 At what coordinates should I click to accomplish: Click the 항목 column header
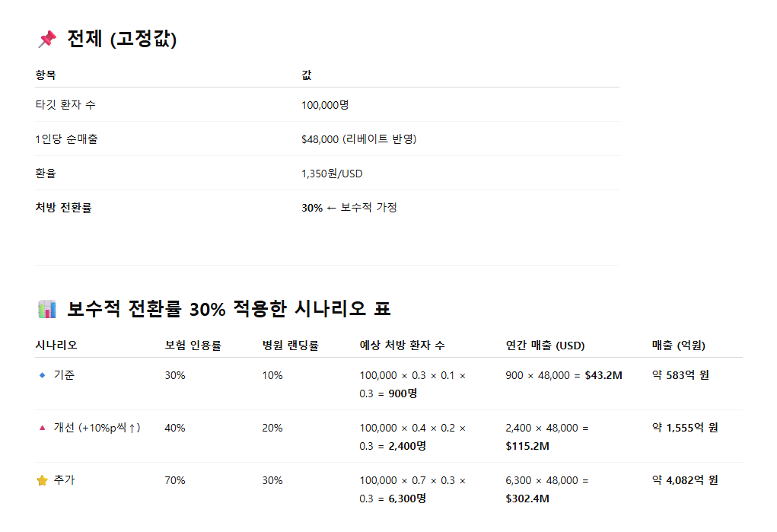(x=46, y=75)
